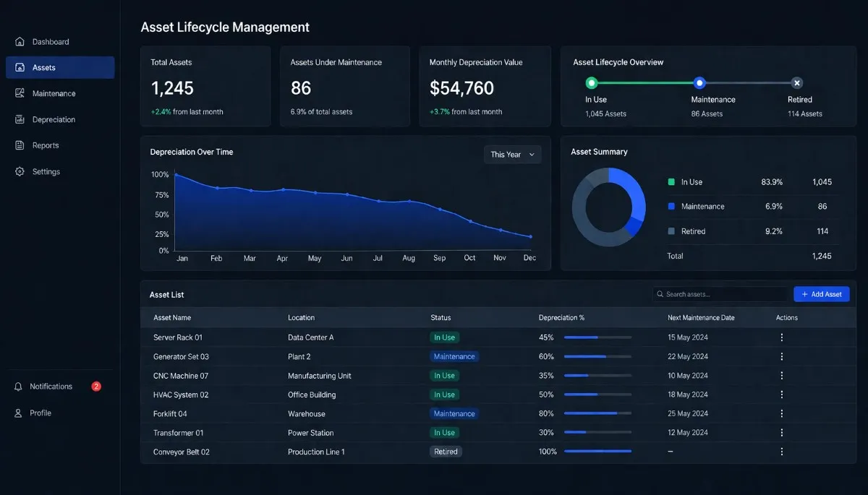The height and width of the screenshot is (495, 868).
Task: Click the Manufacturing Unit location cell
Action: 320,376
